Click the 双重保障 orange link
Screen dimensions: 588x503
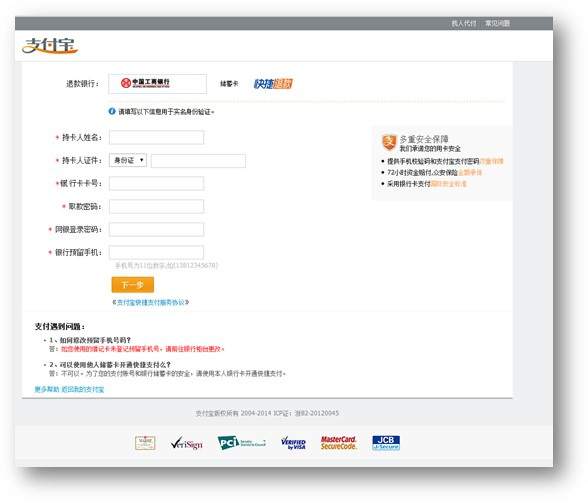point(491,161)
